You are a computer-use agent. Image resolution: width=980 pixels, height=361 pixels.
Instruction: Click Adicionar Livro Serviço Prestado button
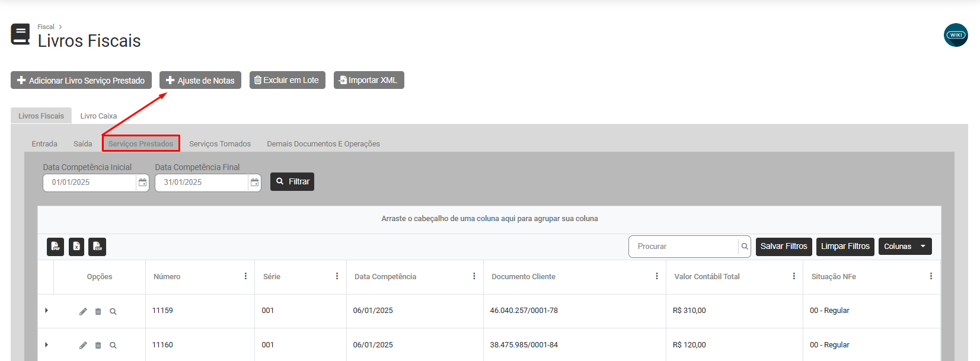[x=81, y=81]
